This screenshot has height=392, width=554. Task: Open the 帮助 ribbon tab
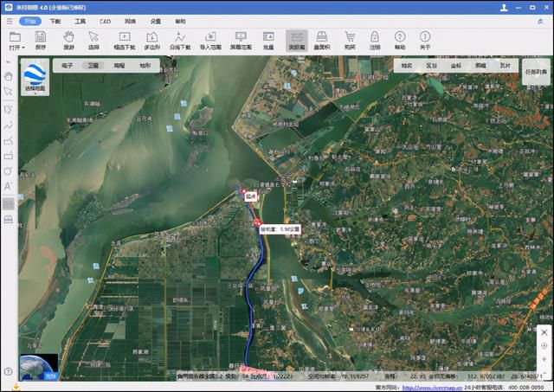point(181,21)
